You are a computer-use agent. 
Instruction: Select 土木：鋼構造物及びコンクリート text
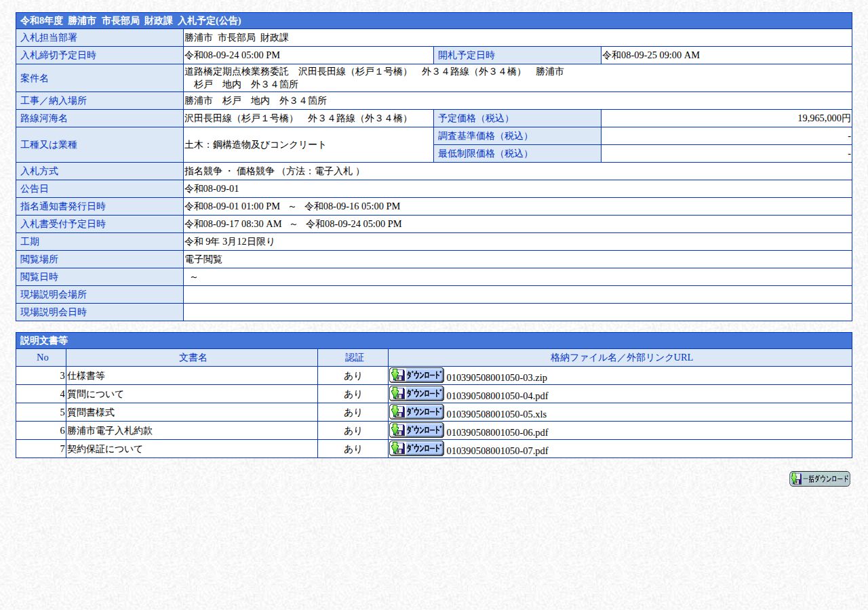(255, 144)
